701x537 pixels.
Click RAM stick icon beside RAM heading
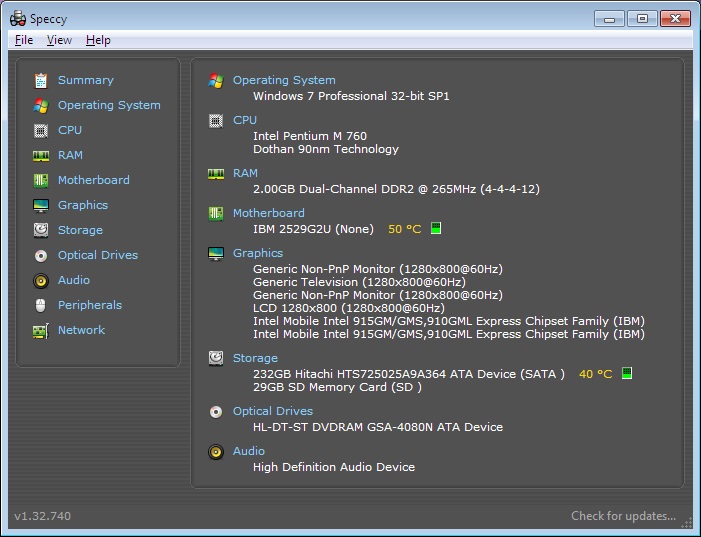216,173
